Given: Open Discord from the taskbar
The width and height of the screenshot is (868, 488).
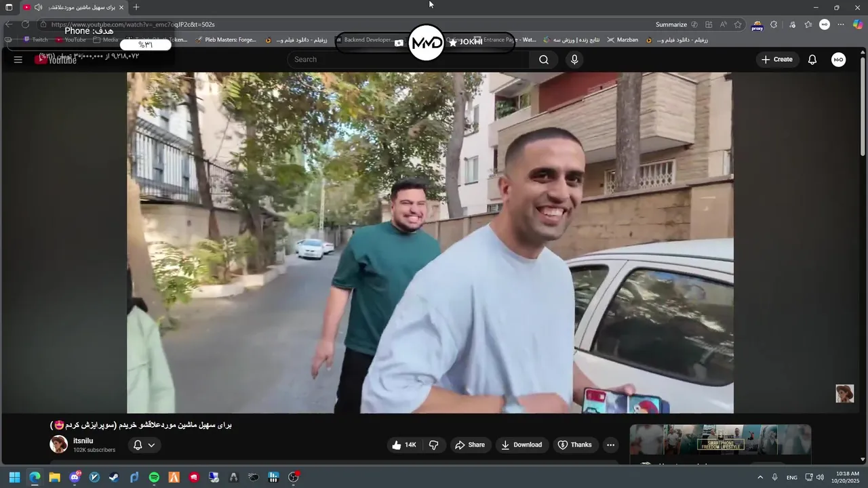Looking at the screenshot, I should [75, 477].
